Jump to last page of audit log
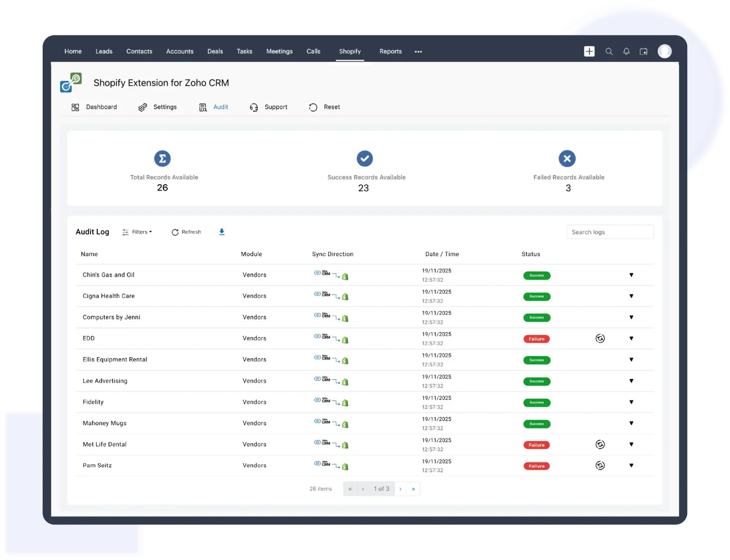The image size is (730, 560). tap(413, 489)
